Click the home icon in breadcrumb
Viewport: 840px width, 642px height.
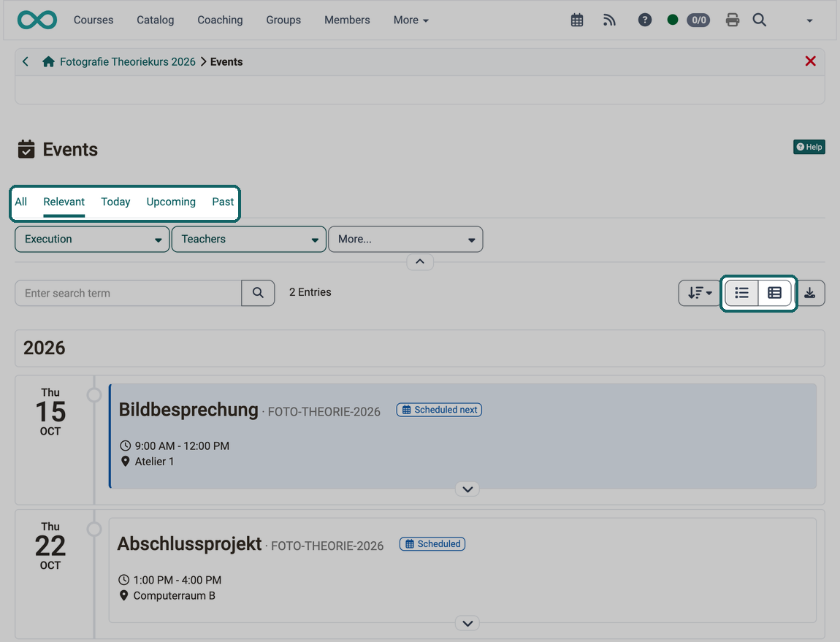coord(48,61)
